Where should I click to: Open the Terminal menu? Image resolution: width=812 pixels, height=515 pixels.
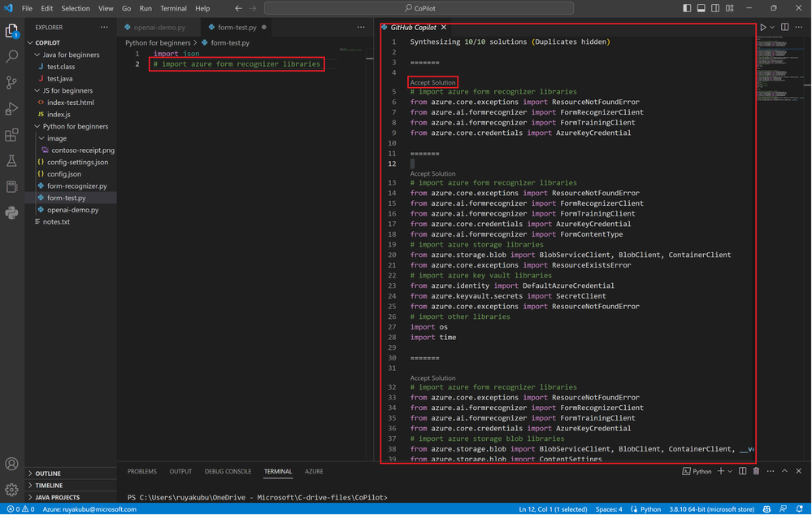pyautogui.click(x=173, y=8)
